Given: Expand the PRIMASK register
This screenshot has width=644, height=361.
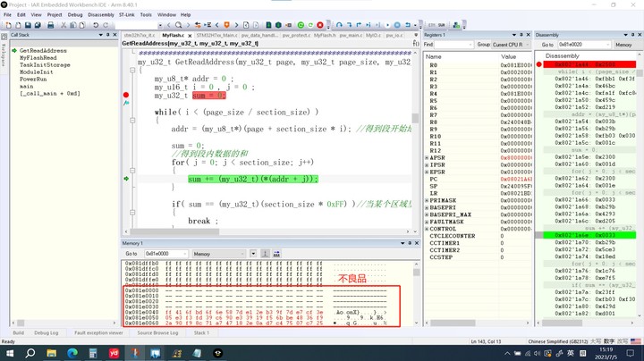Looking at the screenshot, I should point(427,200).
